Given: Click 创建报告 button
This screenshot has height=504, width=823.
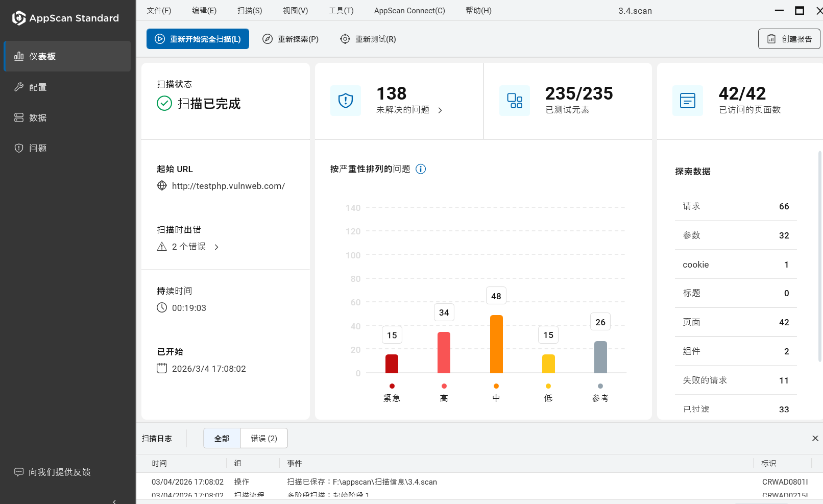Looking at the screenshot, I should [x=789, y=39].
